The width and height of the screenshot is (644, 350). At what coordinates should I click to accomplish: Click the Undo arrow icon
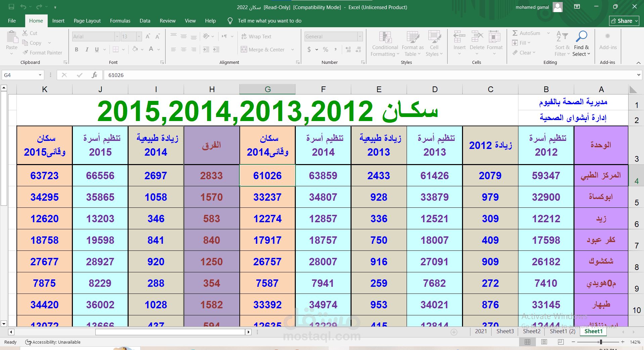coord(23,7)
